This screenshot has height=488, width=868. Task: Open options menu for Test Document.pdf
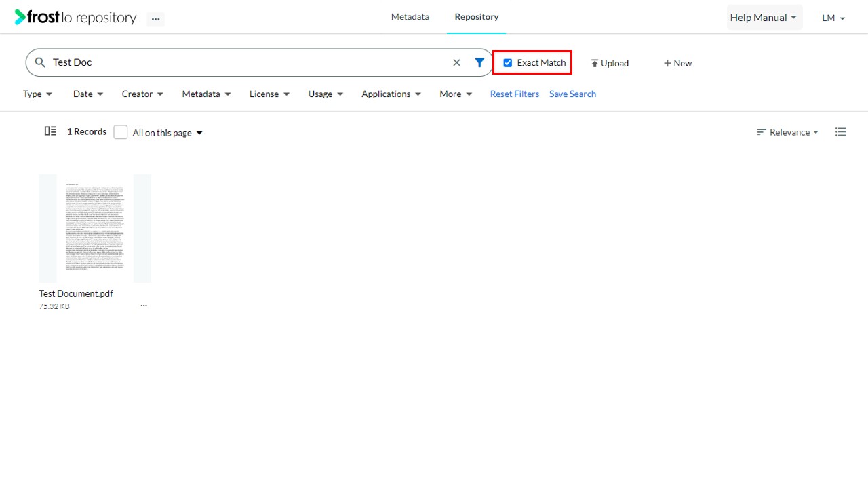point(144,306)
